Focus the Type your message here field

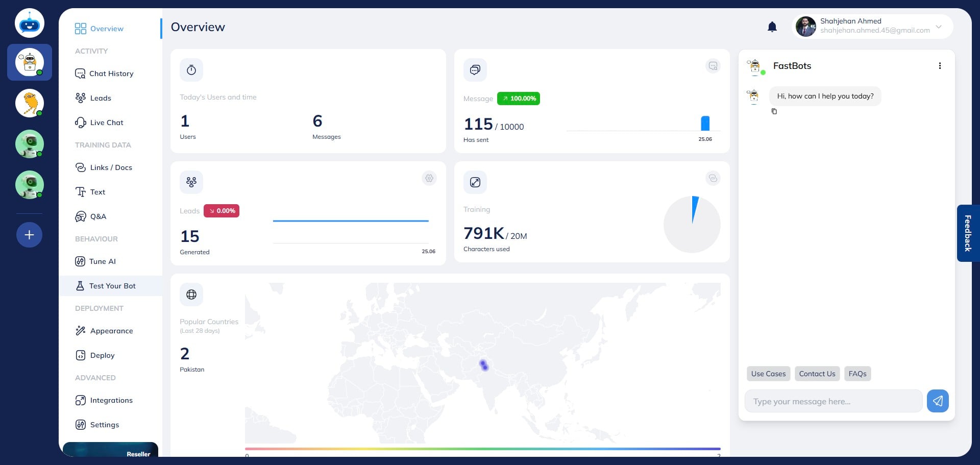(x=833, y=401)
